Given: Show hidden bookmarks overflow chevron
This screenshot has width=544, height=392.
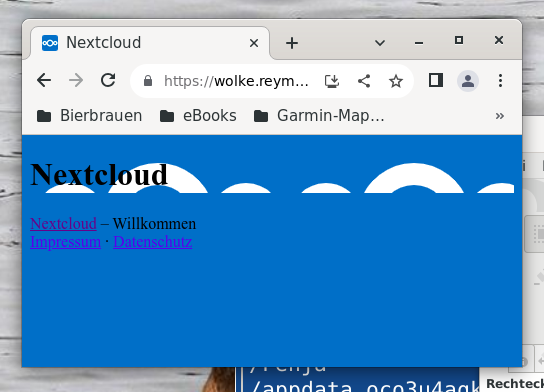Looking at the screenshot, I should coord(500,116).
